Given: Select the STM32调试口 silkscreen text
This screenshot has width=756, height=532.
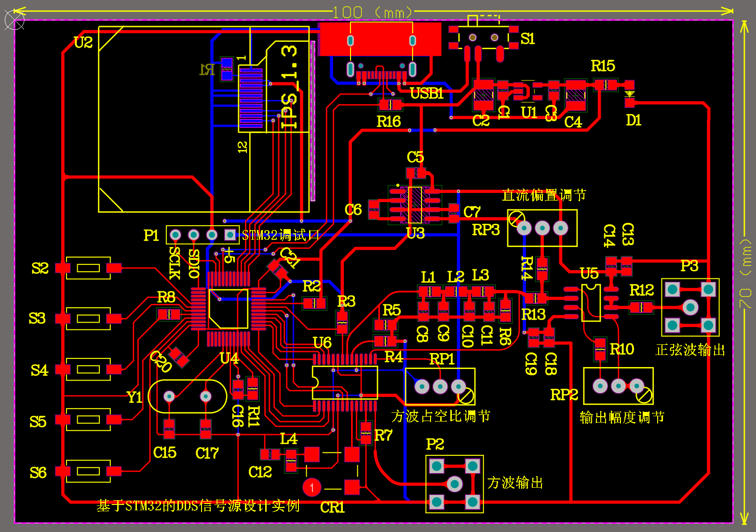Looking at the screenshot, I should [280, 235].
